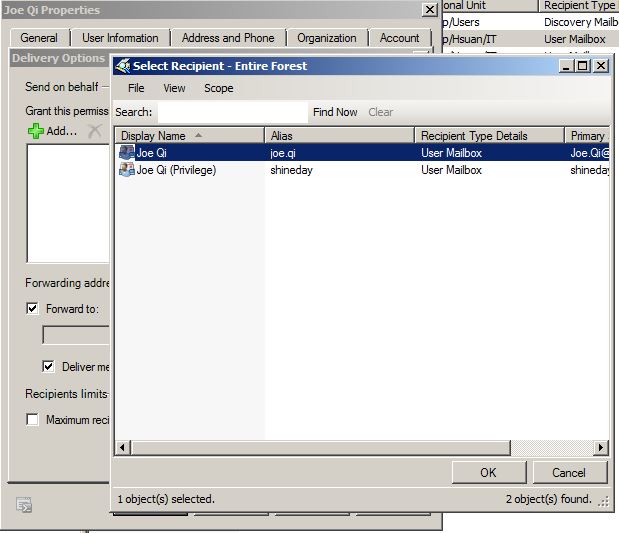Click the Display Name sort arrow
Screen dimensions: 619x533
point(199,135)
